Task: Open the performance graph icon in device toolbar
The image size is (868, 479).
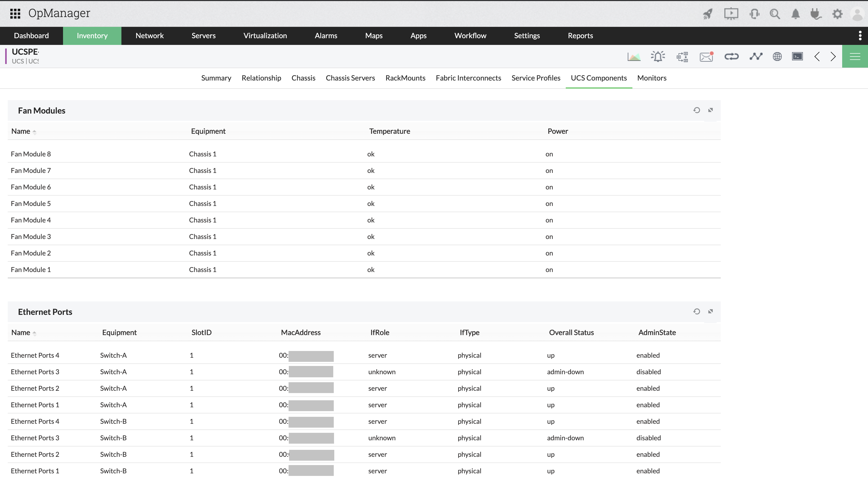Action: point(634,56)
